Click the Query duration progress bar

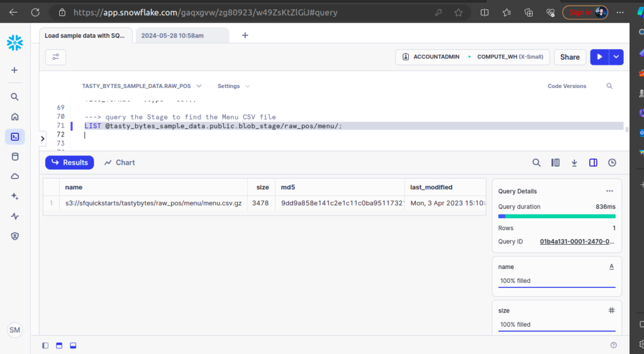click(557, 216)
